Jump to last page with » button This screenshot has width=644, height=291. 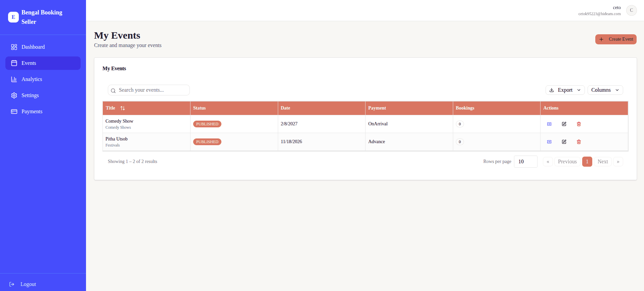618,162
